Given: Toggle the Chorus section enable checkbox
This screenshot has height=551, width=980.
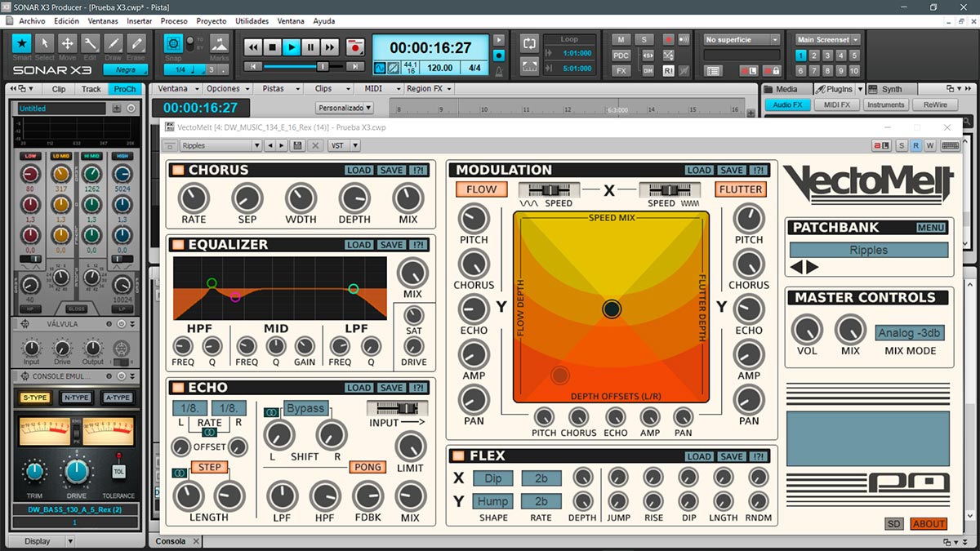Looking at the screenshot, I should coord(177,170).
